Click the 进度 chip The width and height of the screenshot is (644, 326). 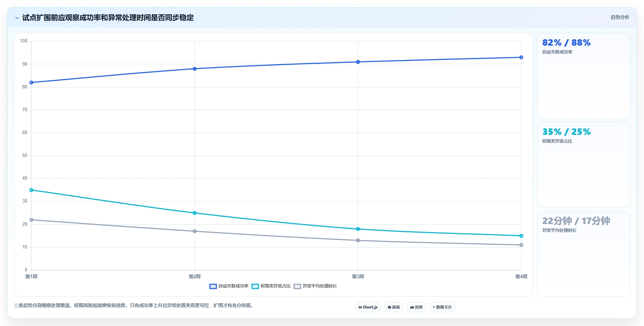(416, 307)
